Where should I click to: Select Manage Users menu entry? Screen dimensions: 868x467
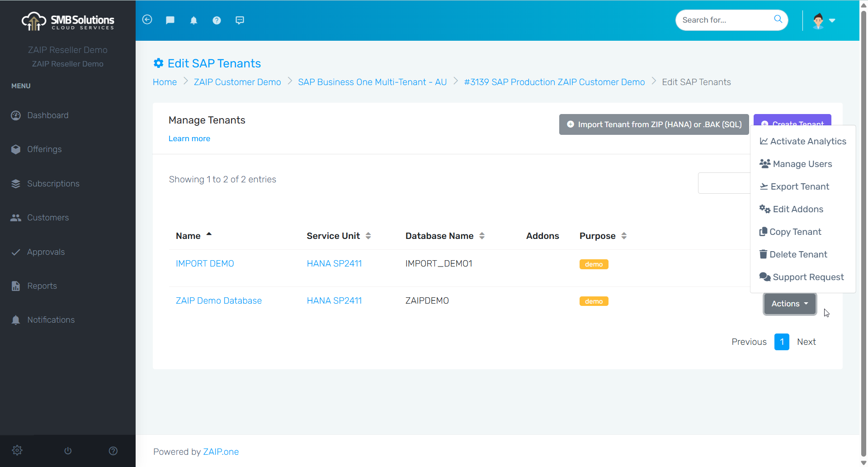pos(802,164)
